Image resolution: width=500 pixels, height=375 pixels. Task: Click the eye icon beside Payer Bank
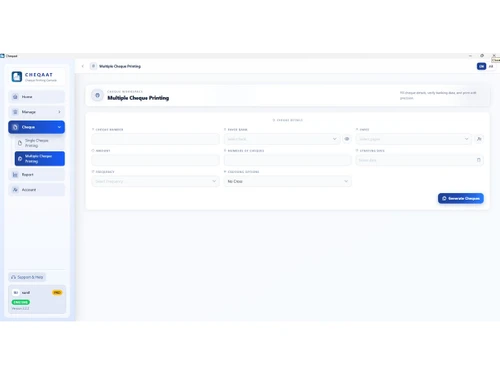point(347,139)
